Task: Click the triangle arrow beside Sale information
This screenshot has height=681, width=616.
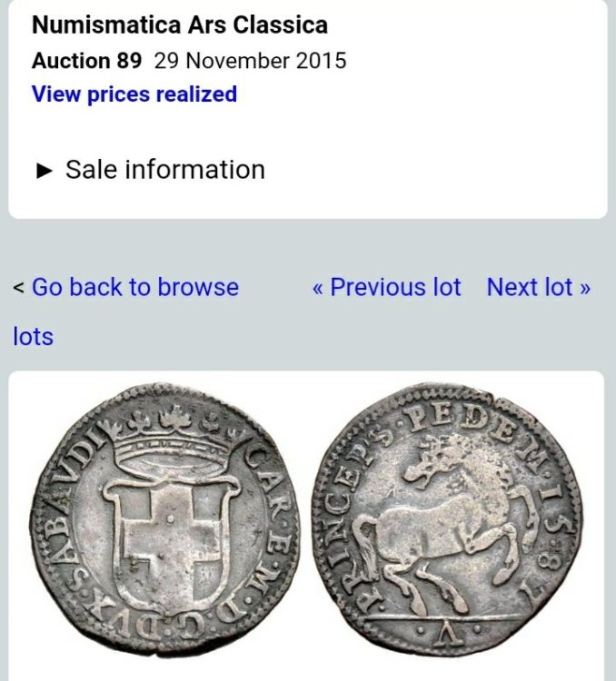Action: (x=44, y=171)
